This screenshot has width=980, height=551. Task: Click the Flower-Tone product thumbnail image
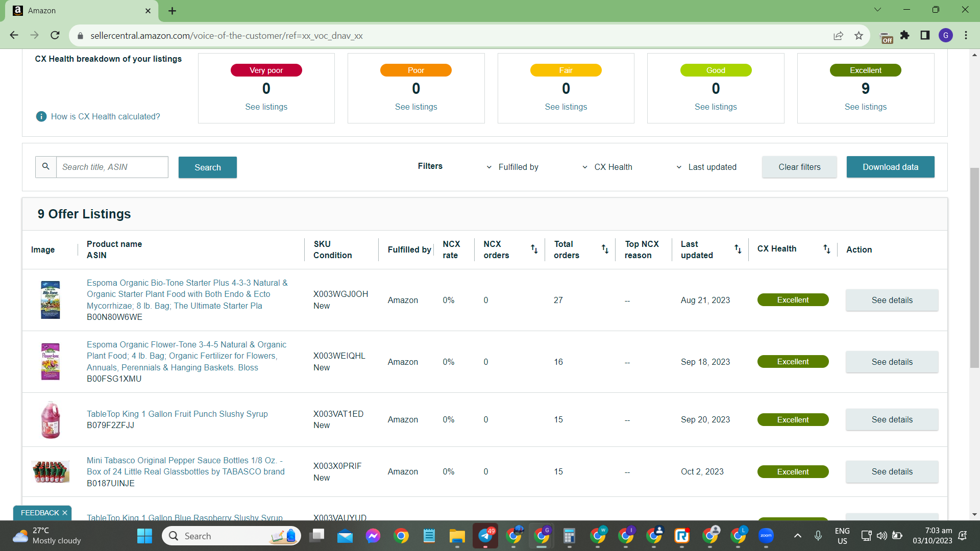[50, 362]
